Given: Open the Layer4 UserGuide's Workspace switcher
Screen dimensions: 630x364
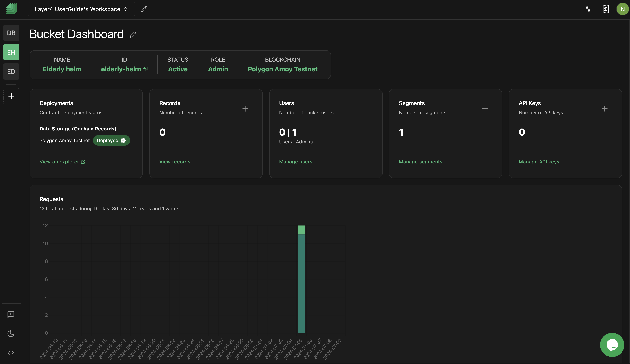Looking at the screenshot, I should pyautogui.click(x=81, y=9).
